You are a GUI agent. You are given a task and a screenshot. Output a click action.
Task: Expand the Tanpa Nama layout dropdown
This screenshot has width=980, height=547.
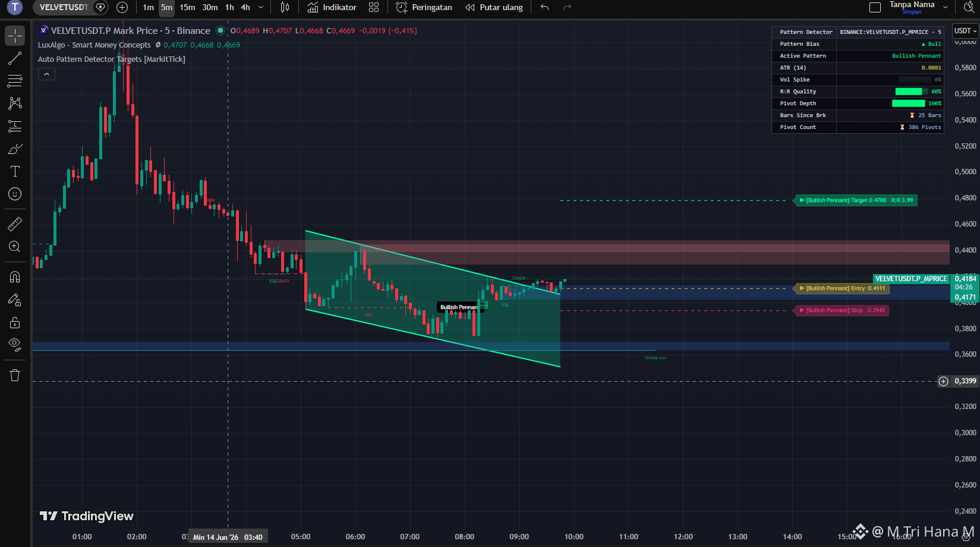[946, 7]
